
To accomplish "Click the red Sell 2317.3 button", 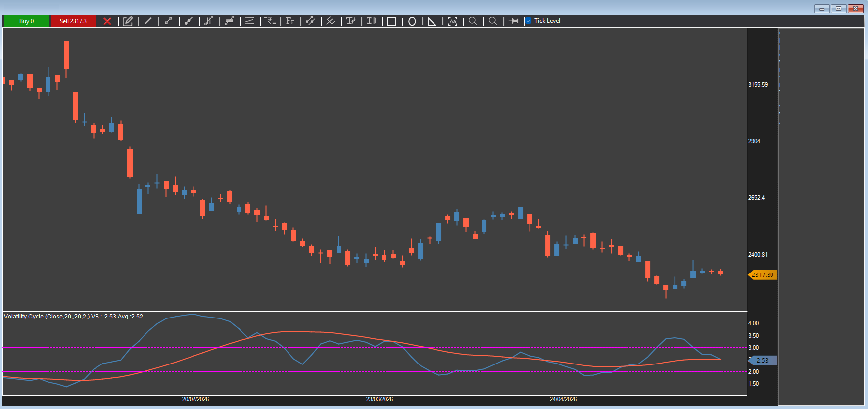I will (73, 21).
